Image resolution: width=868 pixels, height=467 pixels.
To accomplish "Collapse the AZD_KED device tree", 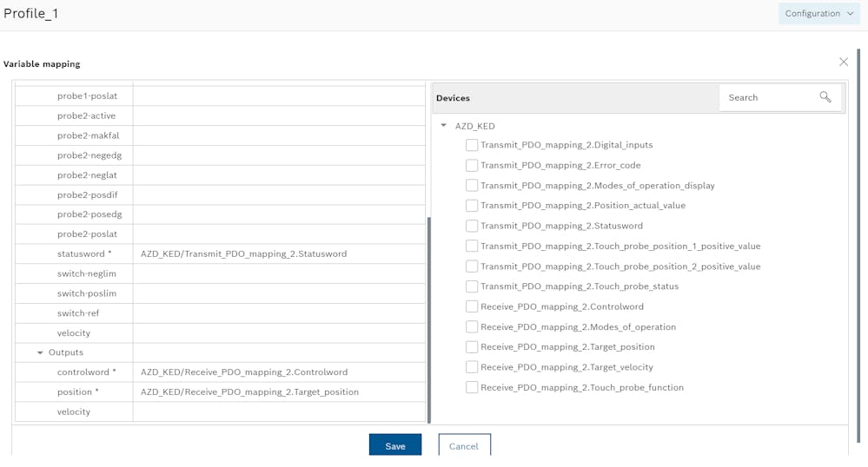I will 443,126.
